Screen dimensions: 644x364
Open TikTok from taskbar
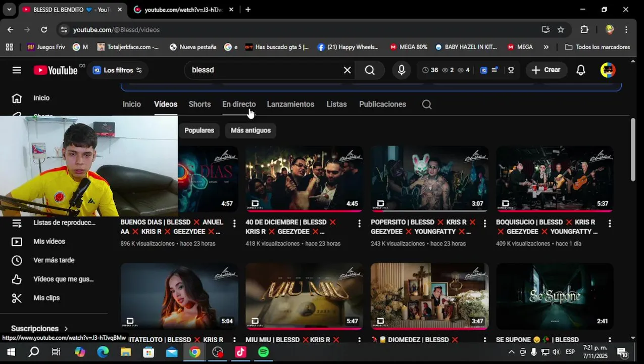pyautogui.click(x=240, y=352)
